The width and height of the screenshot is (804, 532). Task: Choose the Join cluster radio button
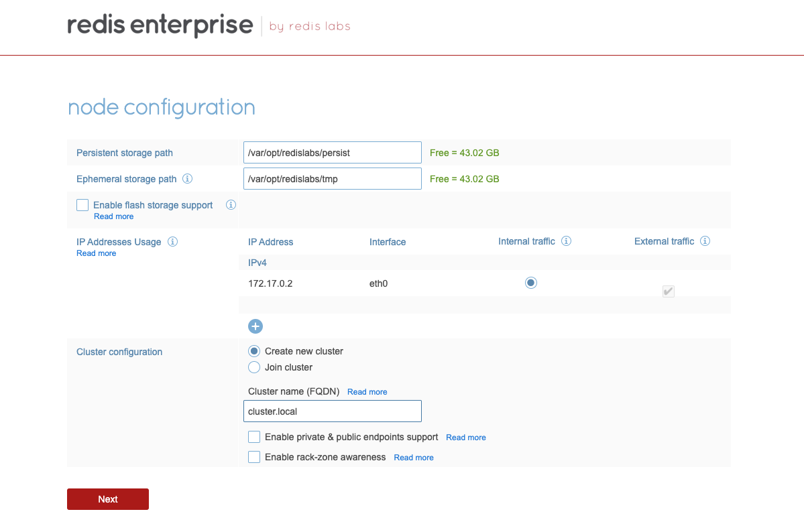pos(254,367)
